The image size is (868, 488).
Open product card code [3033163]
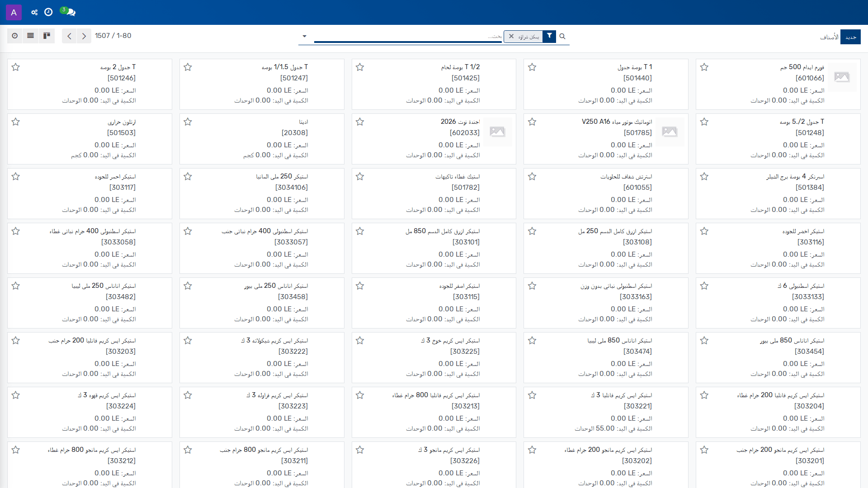click(636, 297)
